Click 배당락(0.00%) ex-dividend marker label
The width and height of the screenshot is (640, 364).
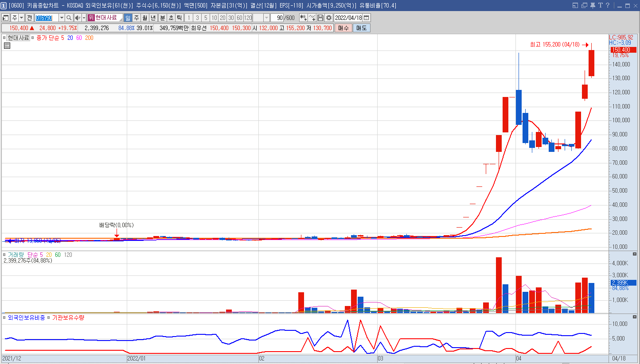(x=117, y=225)
